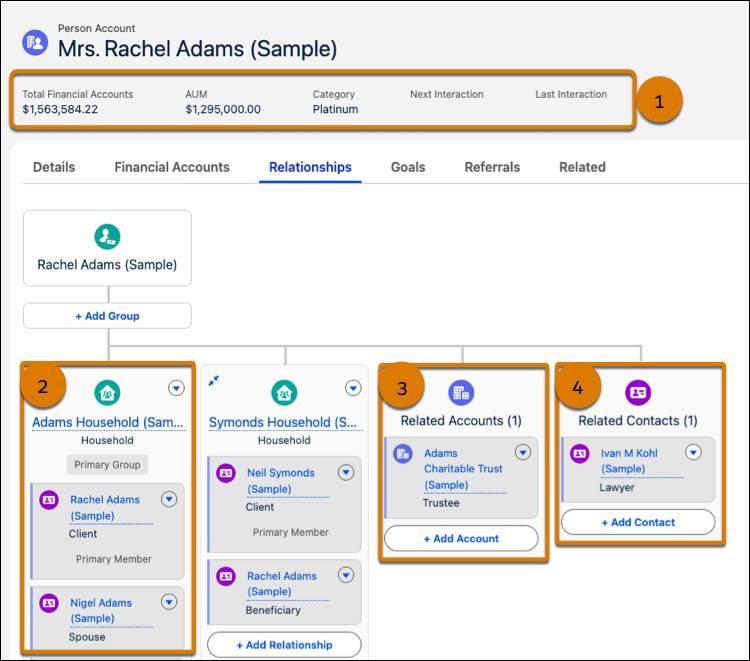Click the contact icon of Rachel Adams, Beneficiary
Screen dimensions: 750x661
click(x=226, y=576)
